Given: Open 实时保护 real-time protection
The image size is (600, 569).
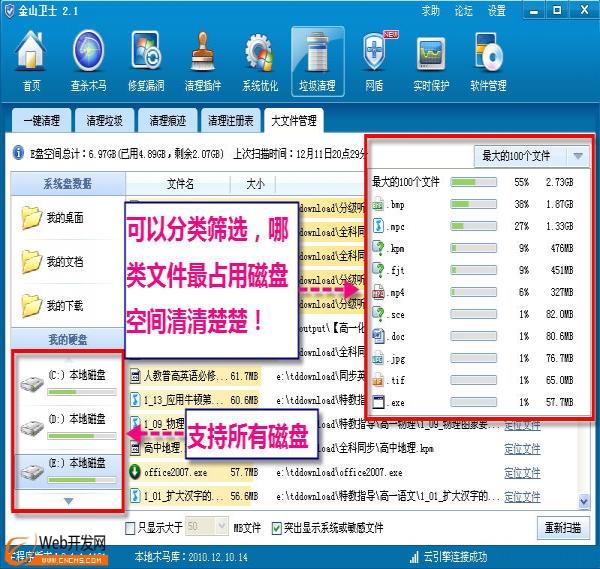Looking at the screenshot, I should 431,62.
